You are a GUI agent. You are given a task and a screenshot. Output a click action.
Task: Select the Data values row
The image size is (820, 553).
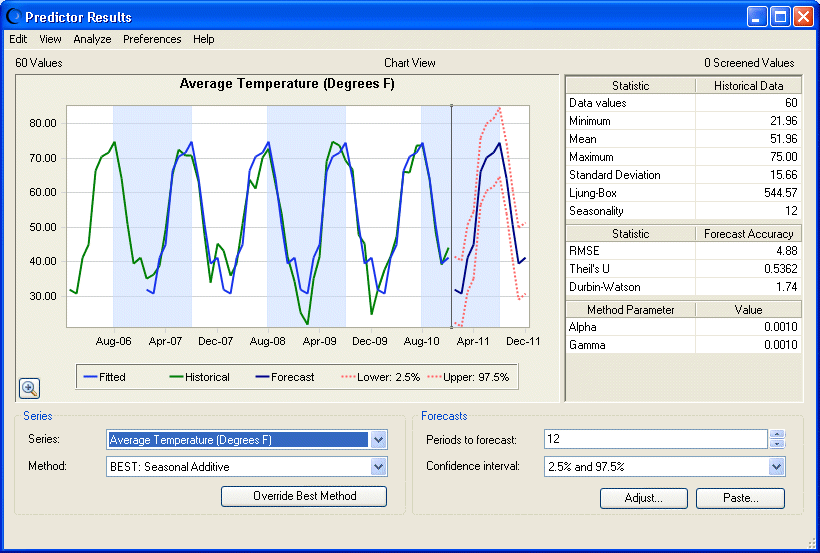coord(684,103)
